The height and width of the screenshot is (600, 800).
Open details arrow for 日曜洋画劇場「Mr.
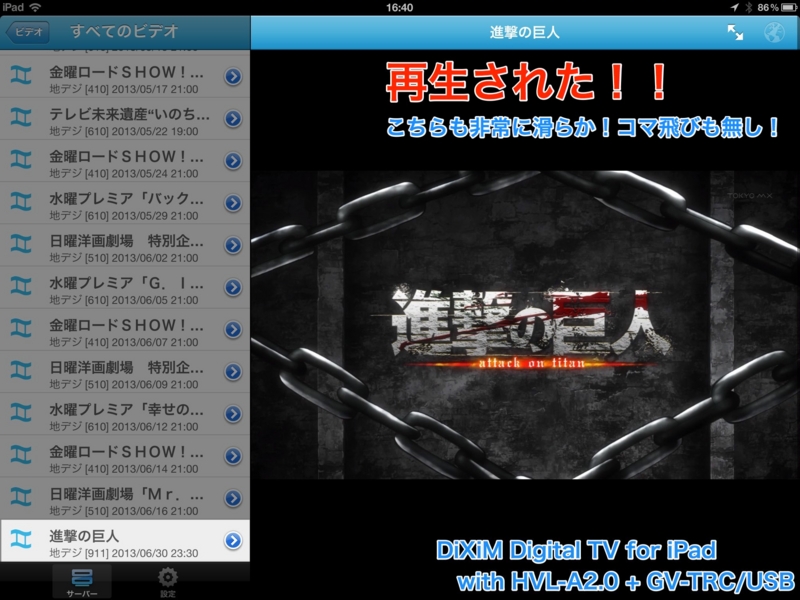tap(233, 498)
